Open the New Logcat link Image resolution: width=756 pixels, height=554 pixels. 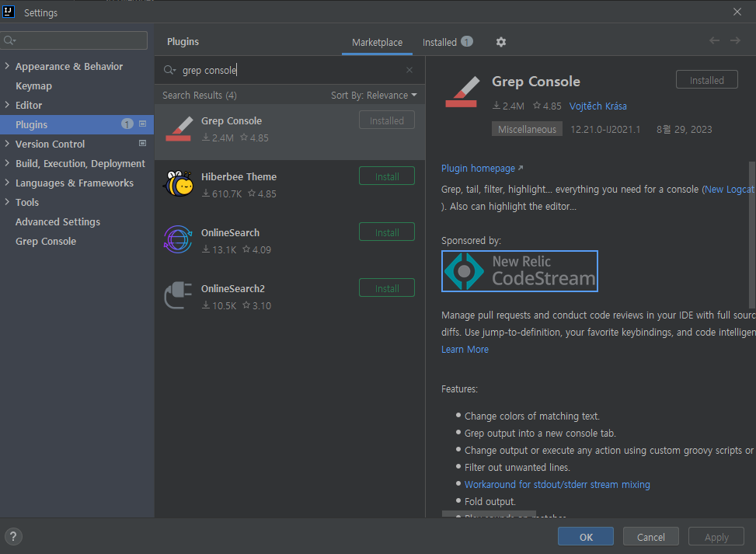pyautogui.click(x=729, y=190)
